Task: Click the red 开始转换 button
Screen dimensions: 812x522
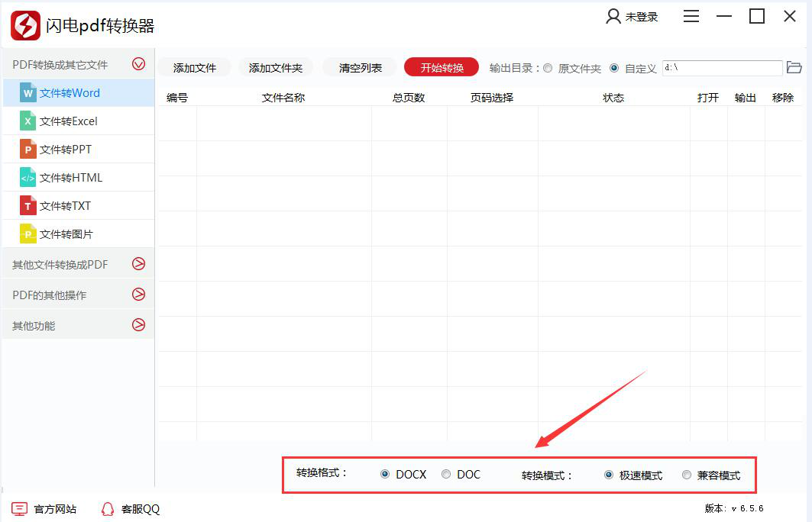Action: click(x=442, y=67)
